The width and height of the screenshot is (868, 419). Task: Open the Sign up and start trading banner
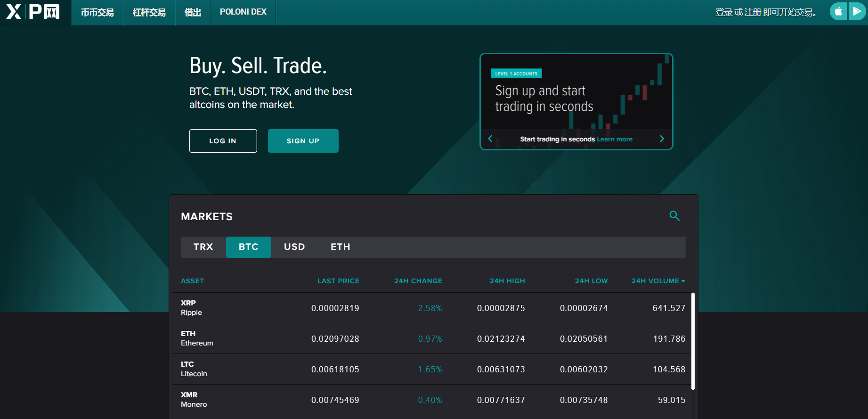(x=576, y=101)
